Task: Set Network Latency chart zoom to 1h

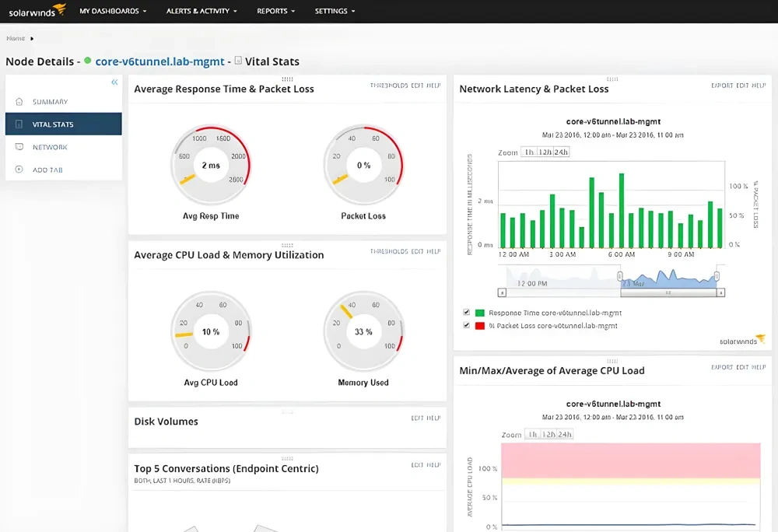Action: click(x=529, y=152)
